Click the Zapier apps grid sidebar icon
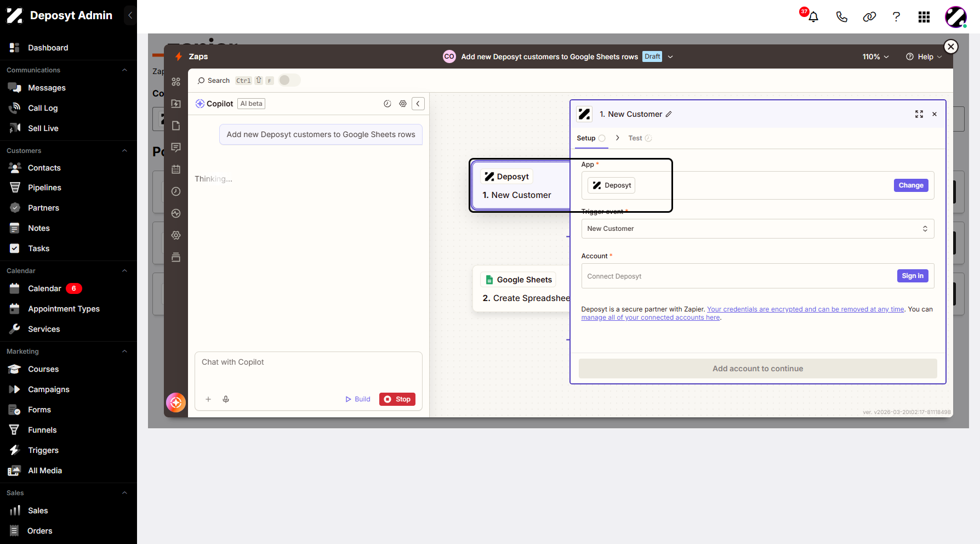This screenshot has height=544, width=980. point(176,82)
